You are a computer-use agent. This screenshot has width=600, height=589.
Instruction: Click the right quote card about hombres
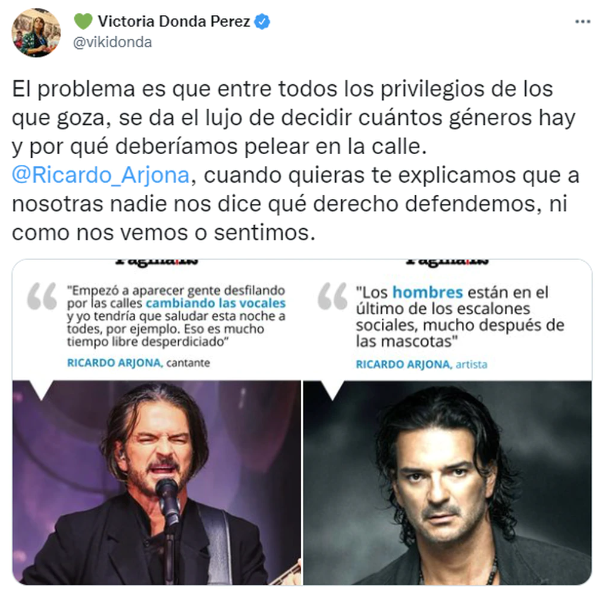[x=460, y=317]
